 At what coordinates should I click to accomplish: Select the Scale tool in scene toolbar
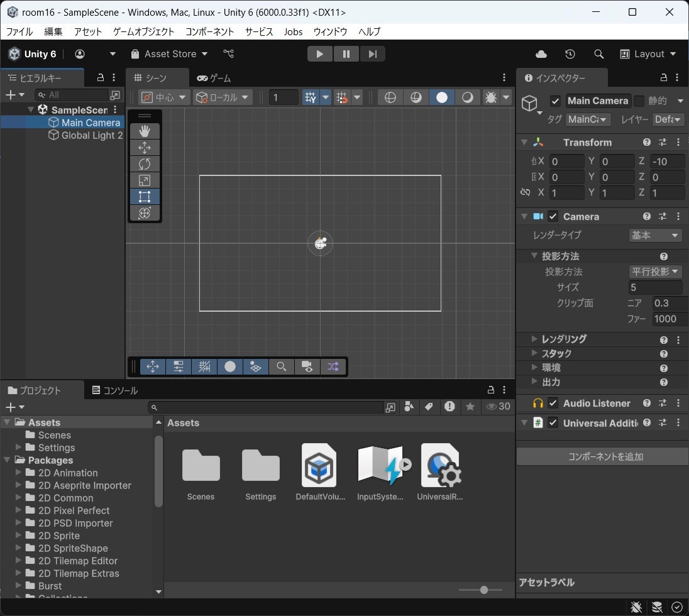[145, 180]
